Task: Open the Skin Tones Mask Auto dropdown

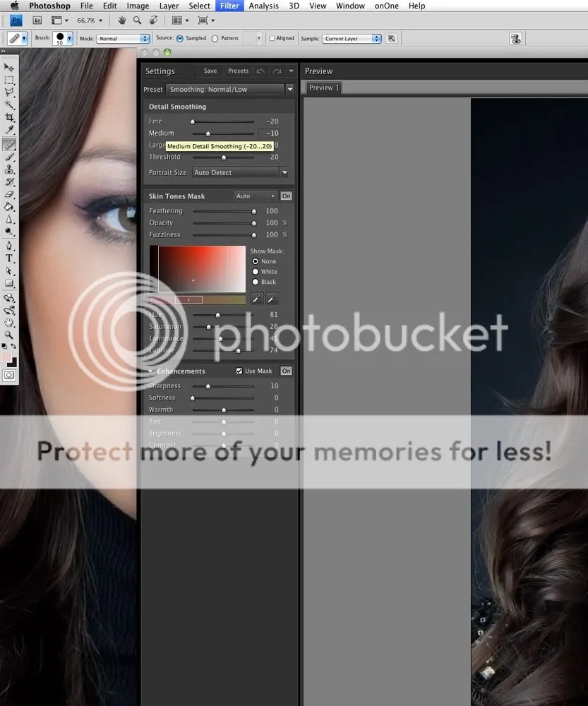Action: point(256,196)
